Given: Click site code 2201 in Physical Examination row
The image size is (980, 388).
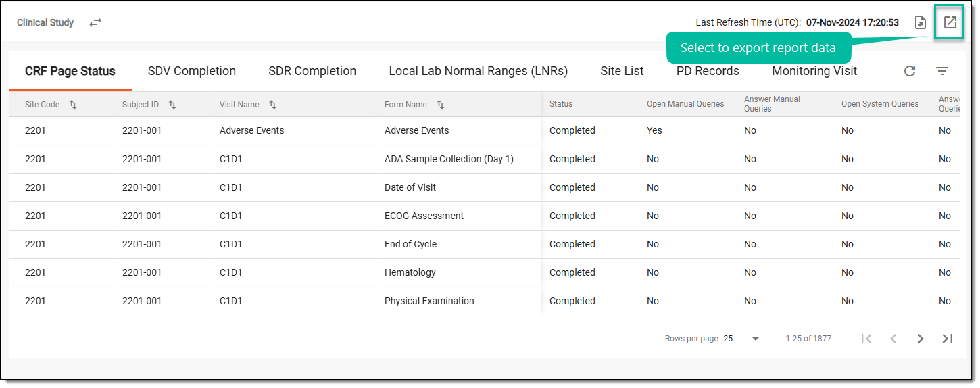Looking at the screenshot, I should coord(35,301).
